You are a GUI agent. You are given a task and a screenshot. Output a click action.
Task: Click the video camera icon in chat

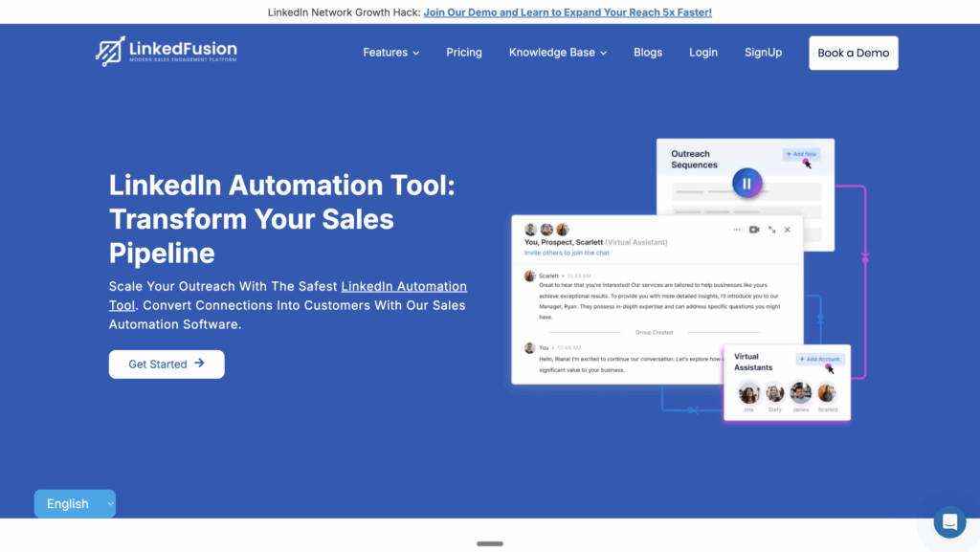point(754,230)
